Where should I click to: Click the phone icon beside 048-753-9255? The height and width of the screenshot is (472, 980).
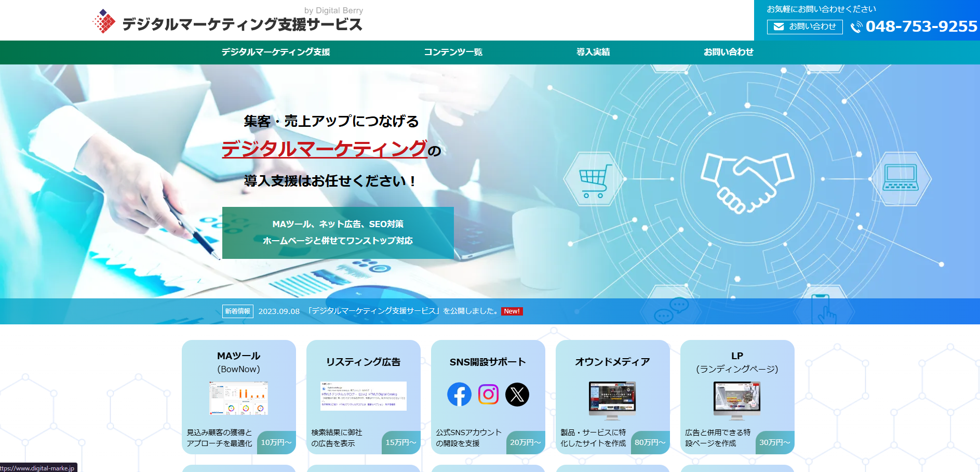[856, 27]
